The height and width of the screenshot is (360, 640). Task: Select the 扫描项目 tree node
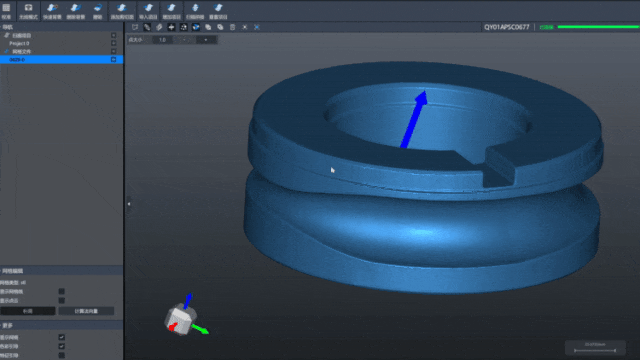pos(21,36)
